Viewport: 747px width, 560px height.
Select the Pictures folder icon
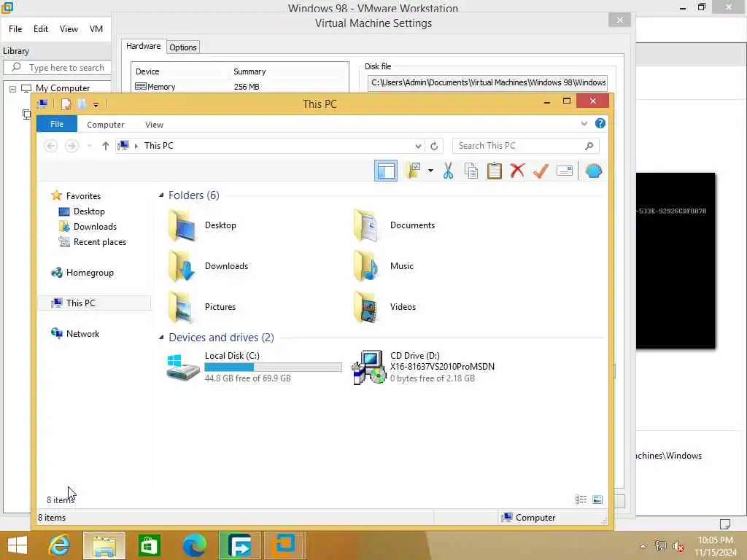coord(182,307)
